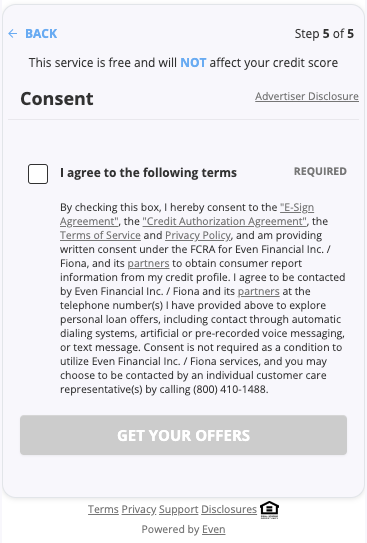367x543 pixels.
Task: Click the GET YOUR OFFERS button
Action: coord(184,435)
